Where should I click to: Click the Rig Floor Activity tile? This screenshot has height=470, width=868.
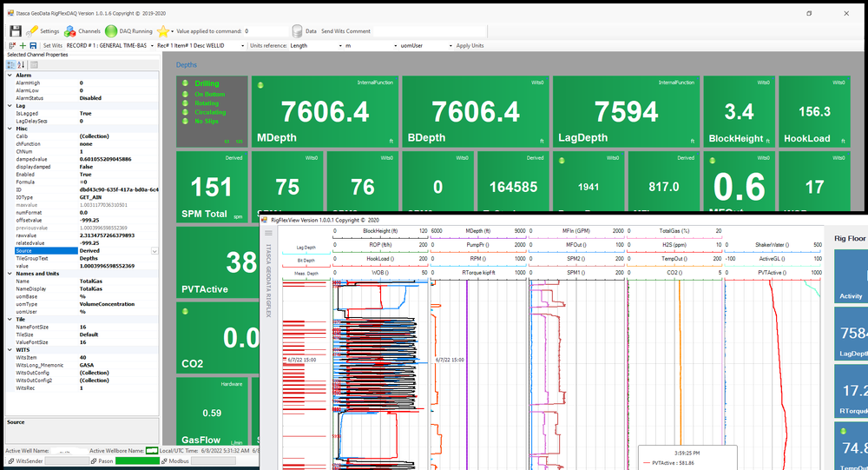point(851,275)
